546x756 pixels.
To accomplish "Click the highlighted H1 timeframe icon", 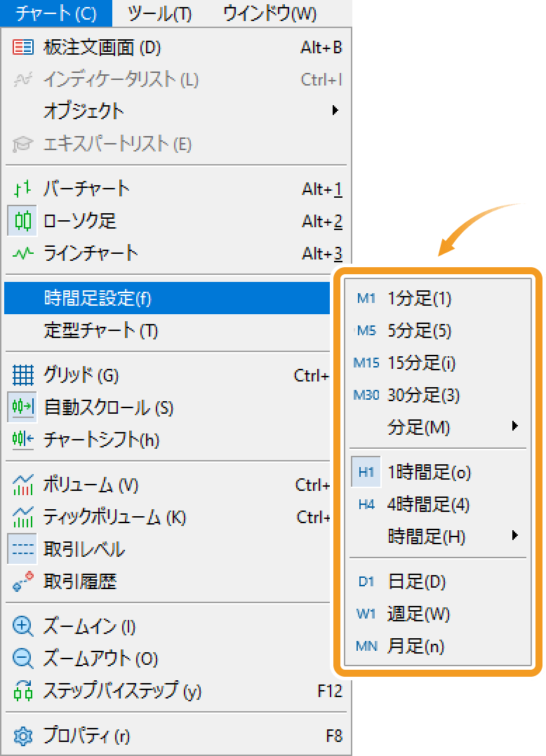I will pyautogui.click(x=366, y=471).
